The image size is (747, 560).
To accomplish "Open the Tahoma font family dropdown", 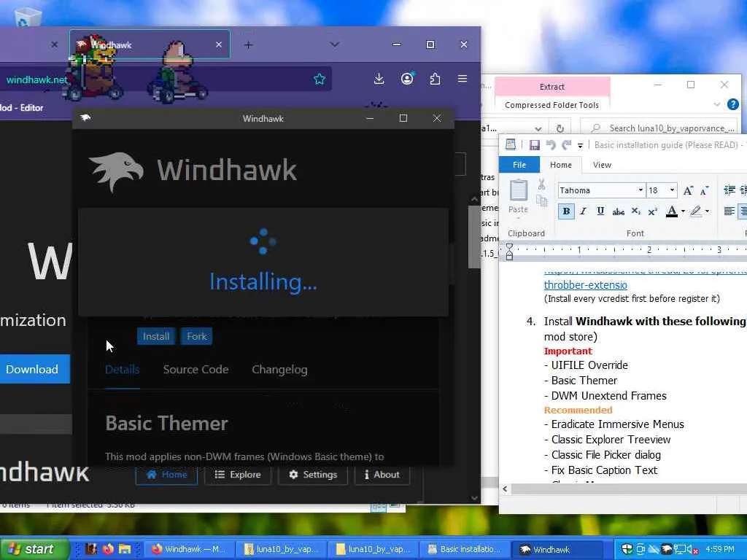I will (x=640, y=190).
